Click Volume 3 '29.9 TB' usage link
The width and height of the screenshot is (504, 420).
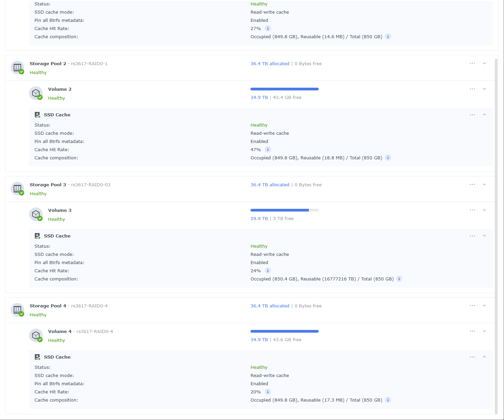[259, 218]
